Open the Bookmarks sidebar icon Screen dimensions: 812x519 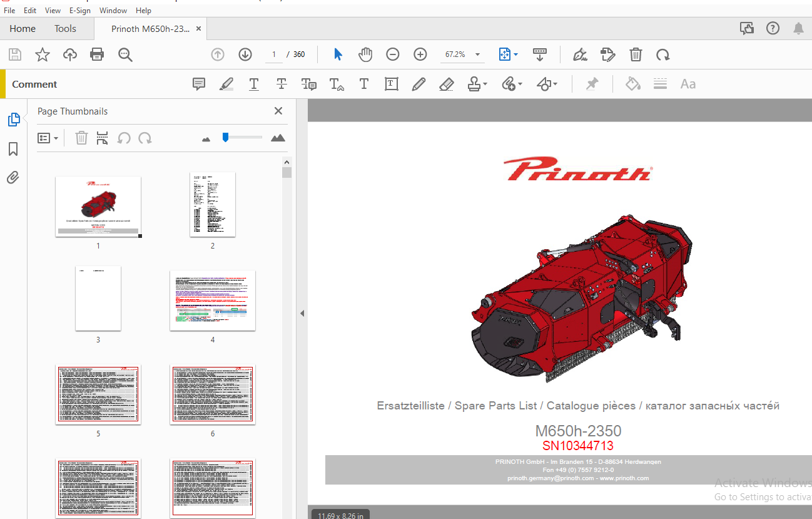(x=13, y=149)
